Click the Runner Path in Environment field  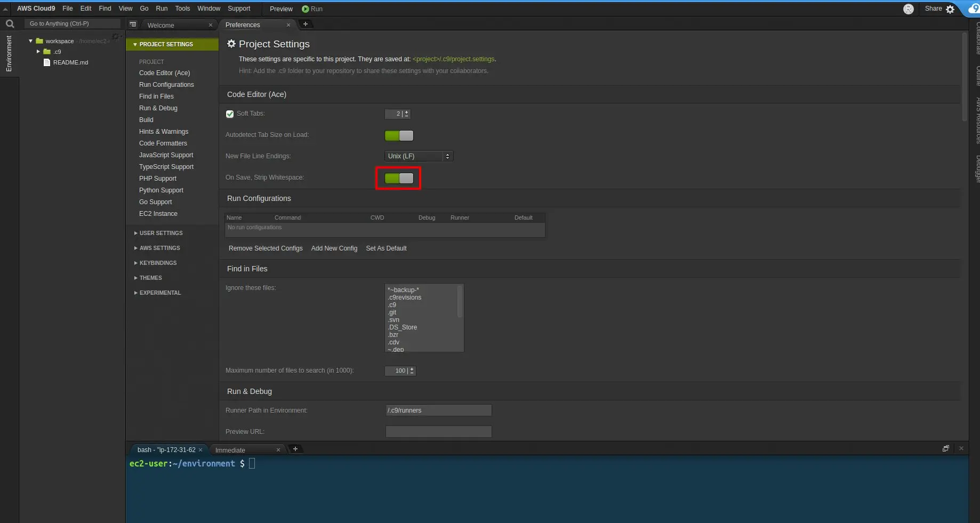[438, 410]
